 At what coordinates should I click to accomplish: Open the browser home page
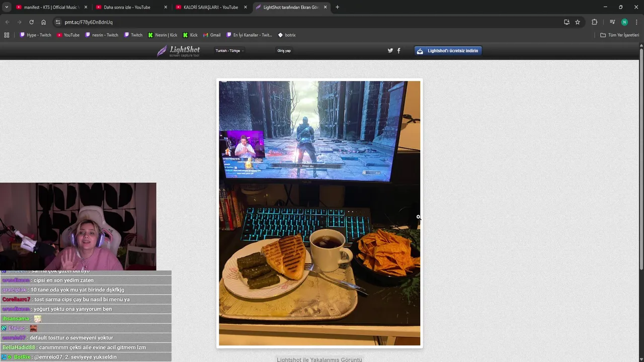(43, 22)
